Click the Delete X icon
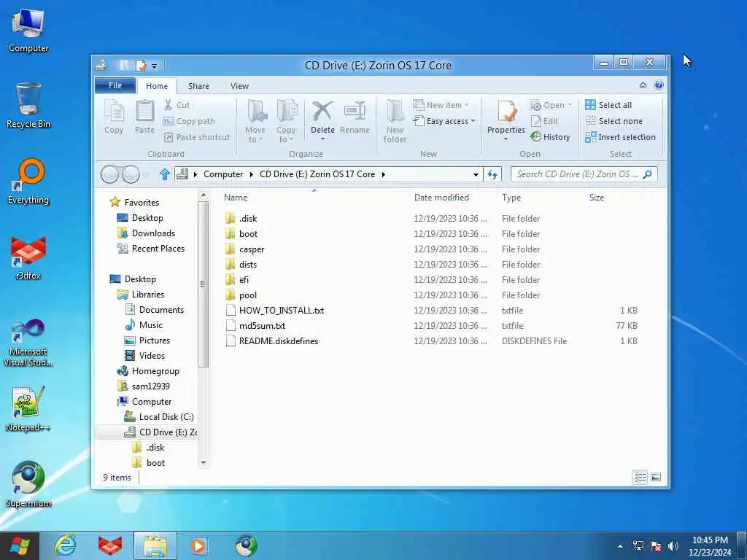747x560 pixels. [322, 112]
